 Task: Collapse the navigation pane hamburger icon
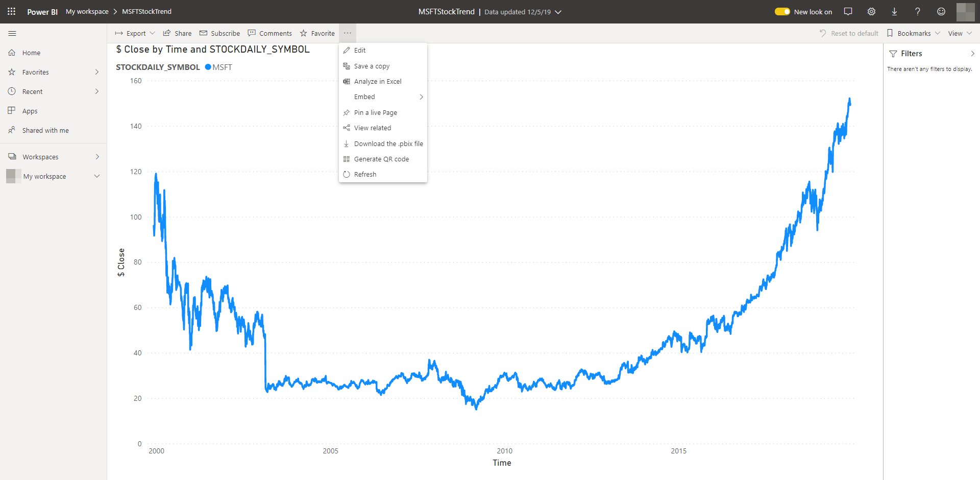(x=12, y=33)
